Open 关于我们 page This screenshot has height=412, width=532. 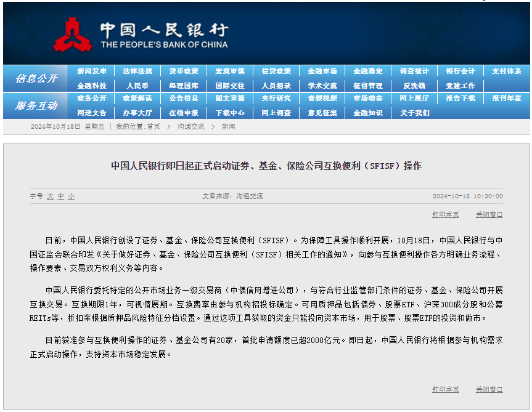[414, 113]
